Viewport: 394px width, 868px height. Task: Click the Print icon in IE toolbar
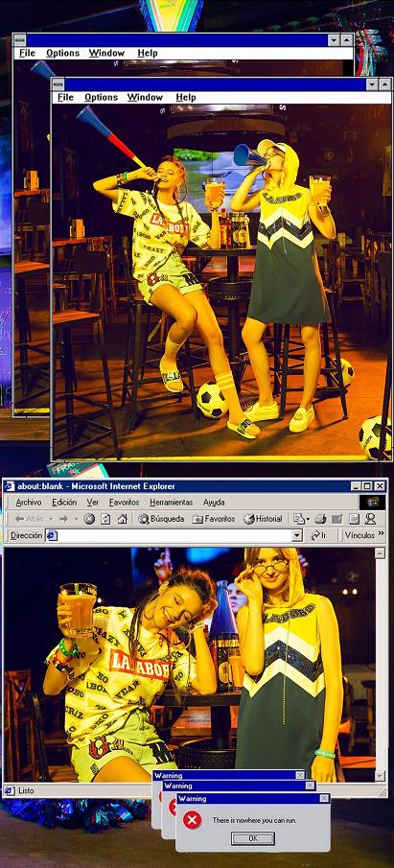coord(320,519)
